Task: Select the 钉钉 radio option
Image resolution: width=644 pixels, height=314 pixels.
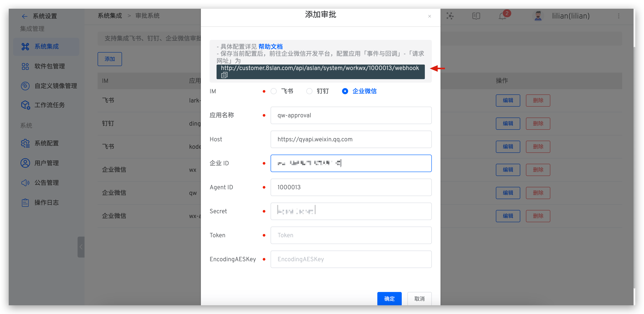Action: 309,91
